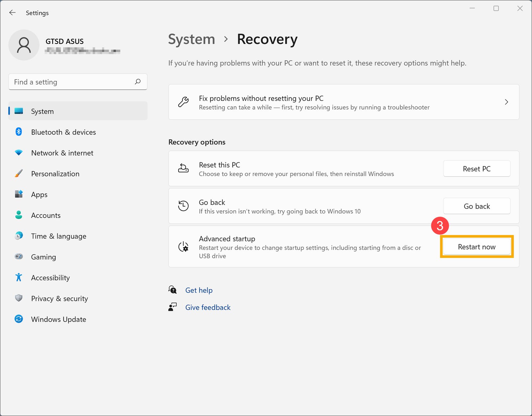The width and height of the screenshot is (532, 416).
Task: Click the Give feedback link
Action: (x=208, y=308)
